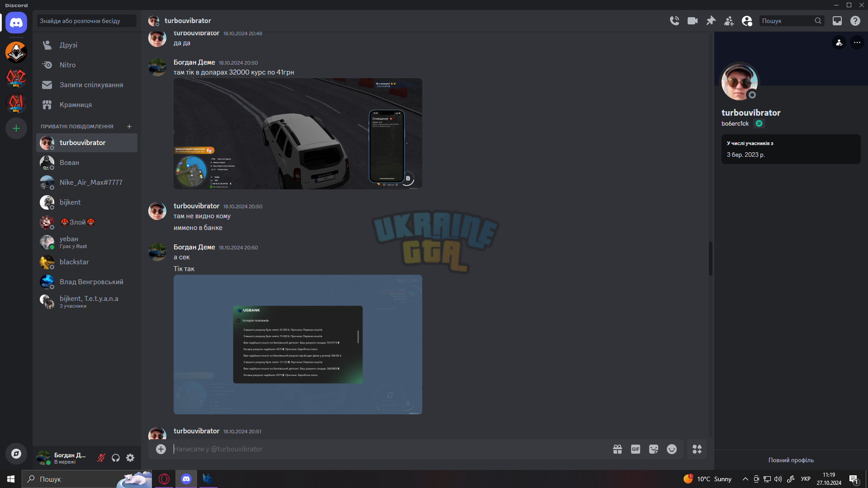The height and width of the screenshot is (488, 868).
Task: Click the add a server plus icon
Action: (16, 129)
